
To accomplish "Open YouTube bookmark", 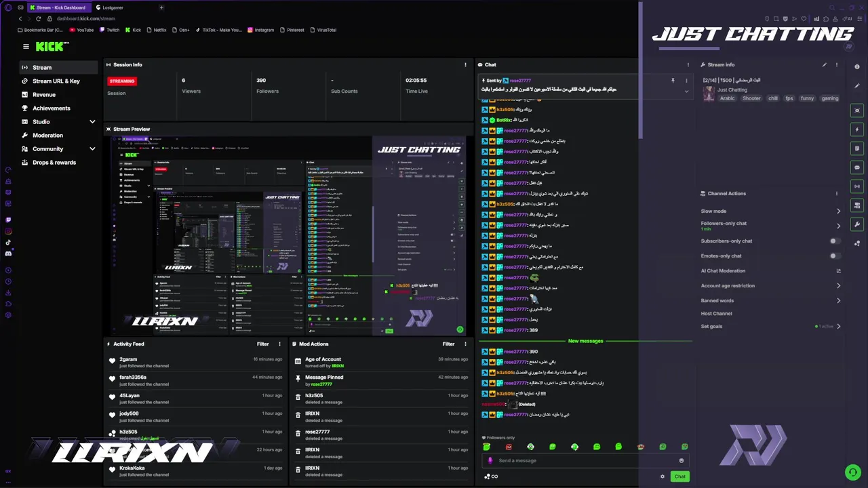I will 81,30.
